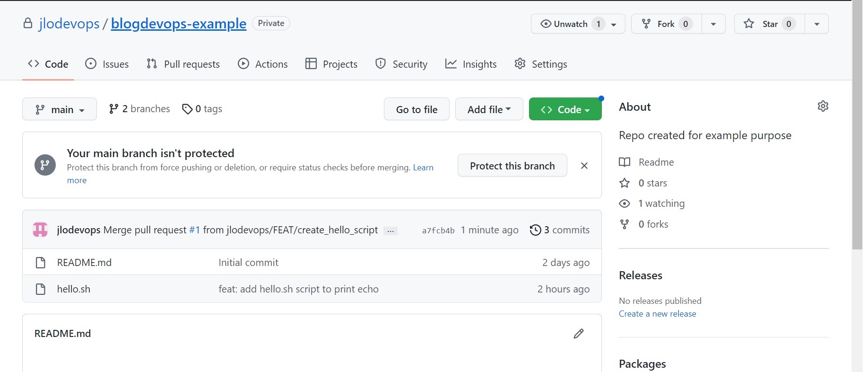
Task: Click Create a new release link
Action: tap(658, 314)
